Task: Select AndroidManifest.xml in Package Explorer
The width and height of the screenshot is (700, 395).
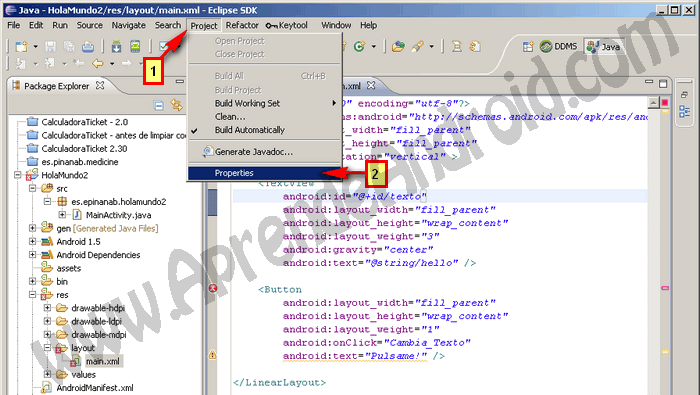Action: [x=95, y=388]
